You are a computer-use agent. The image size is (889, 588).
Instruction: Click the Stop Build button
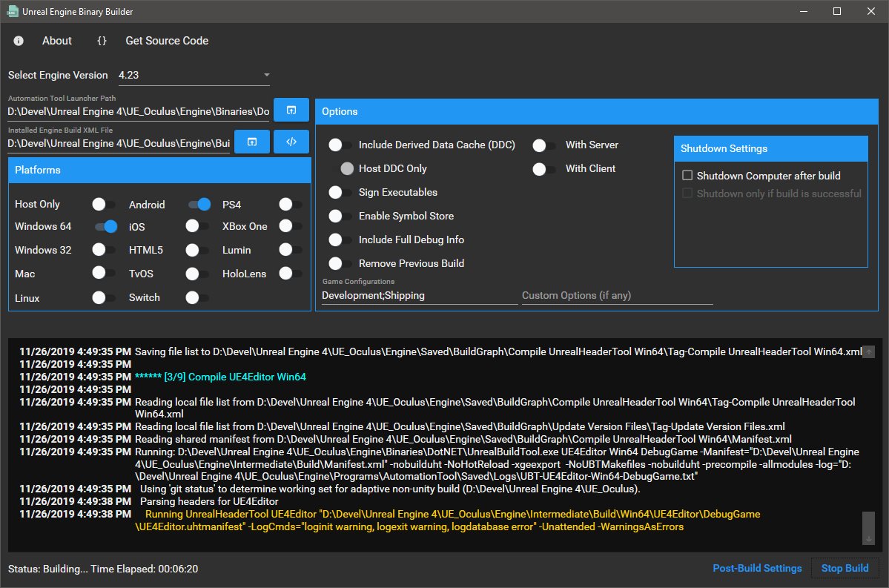(845, 568)
